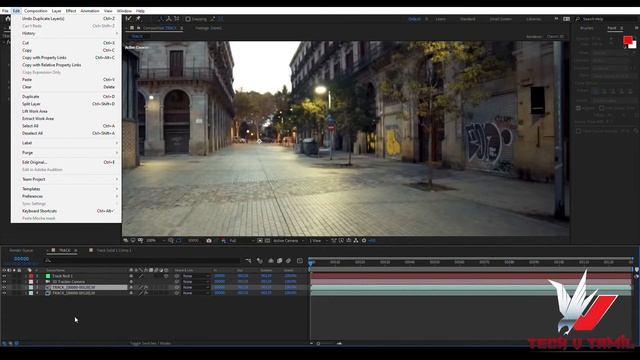Switch to the Learn workspace
Screen dimensions: 640x360
(440, 19)
